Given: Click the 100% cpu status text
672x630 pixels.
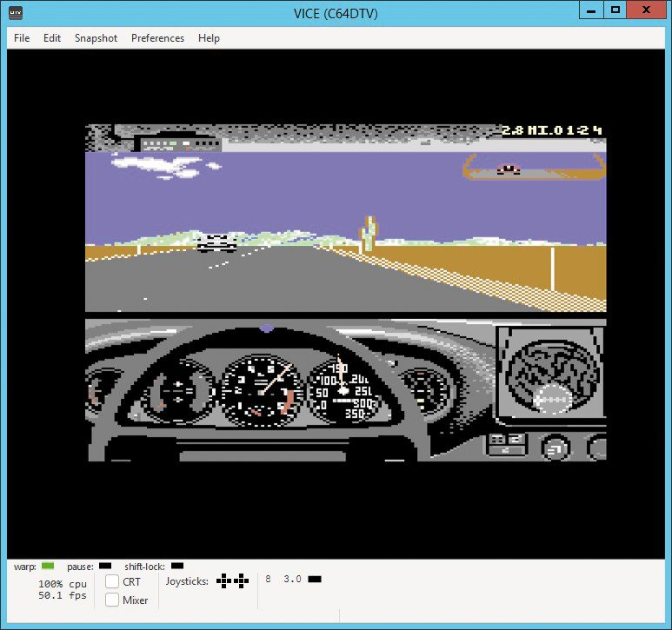Looking at the screenshot, I should click(63, 584).
